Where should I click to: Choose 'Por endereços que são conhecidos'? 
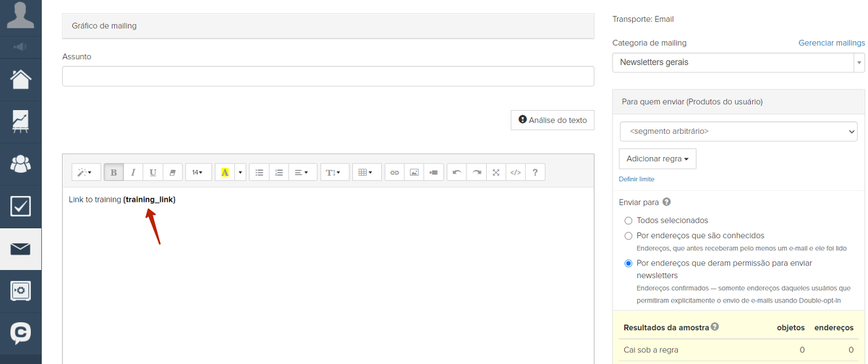click(628, 235)
